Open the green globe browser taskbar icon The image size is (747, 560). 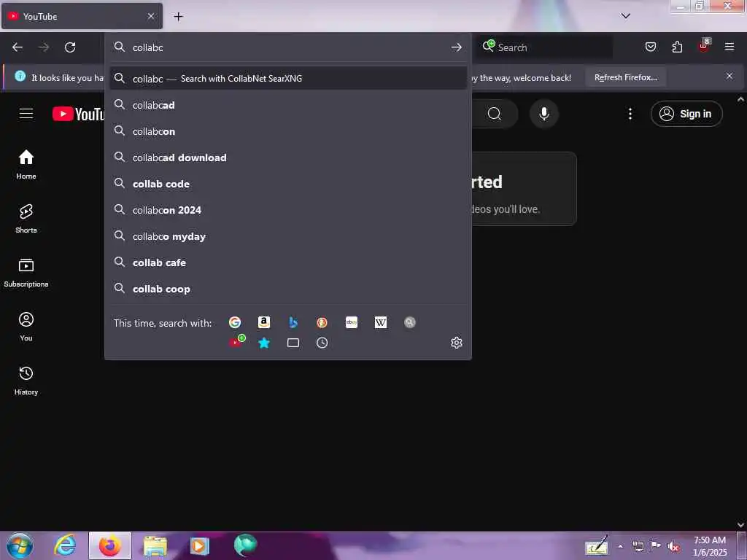(x=245, y=545)
